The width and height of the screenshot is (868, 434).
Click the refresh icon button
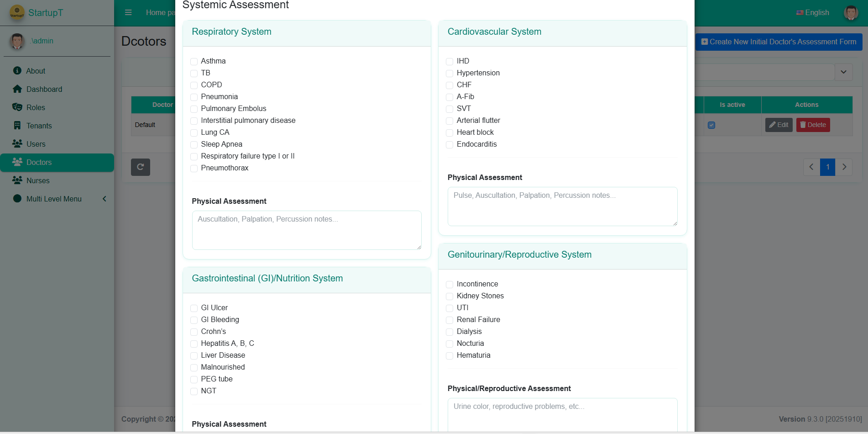tap(141, 167)
